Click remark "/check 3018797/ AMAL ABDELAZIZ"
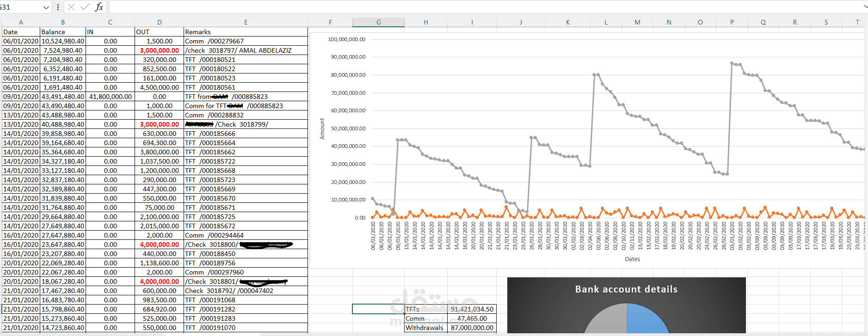The width and height of the screenshot is (868, 336). click(x=246, y=50)
